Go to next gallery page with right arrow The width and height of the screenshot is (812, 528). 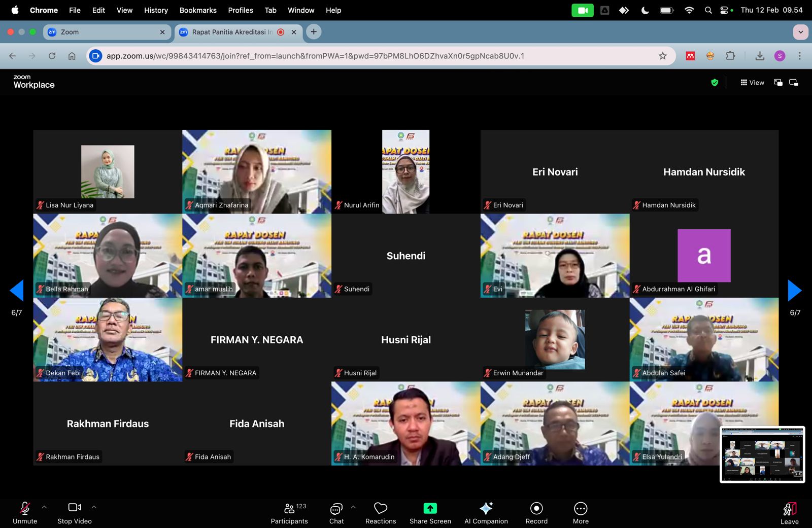pyautogui.click(x=794, y=291)
